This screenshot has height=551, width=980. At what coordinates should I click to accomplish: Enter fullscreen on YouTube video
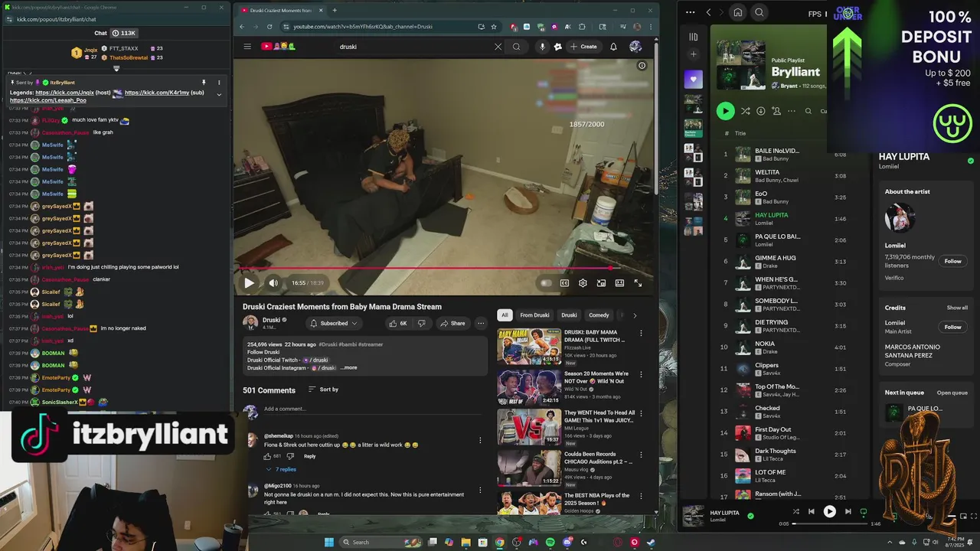[x=638, y=283]
